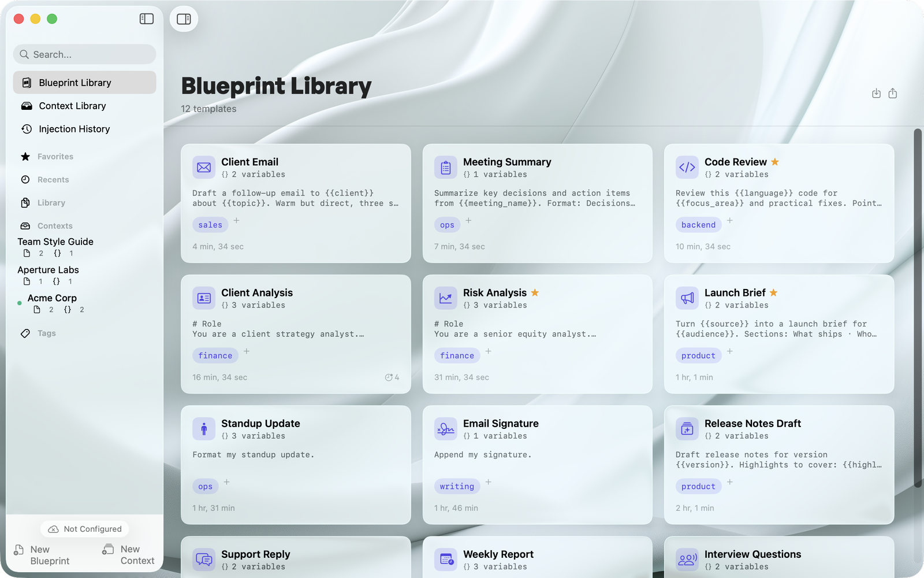The width and height of the screenshot is (924, 578).
Task: Click the Interview Questions people icon
Action: pyautogui.click(x=687, y=560)
